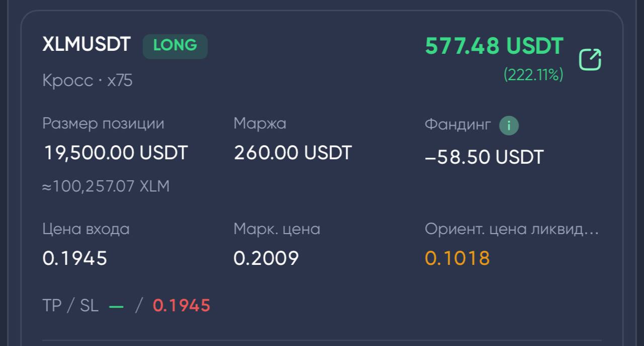644x346 pixels.
Task: Select the Размер позиции label
Action: tap(103, 124)
